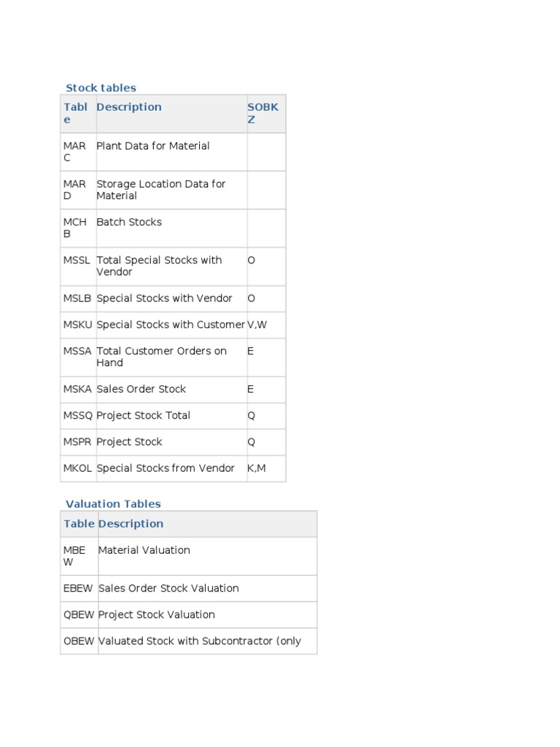Click the Stock tables heading

(x=101, y=88)
